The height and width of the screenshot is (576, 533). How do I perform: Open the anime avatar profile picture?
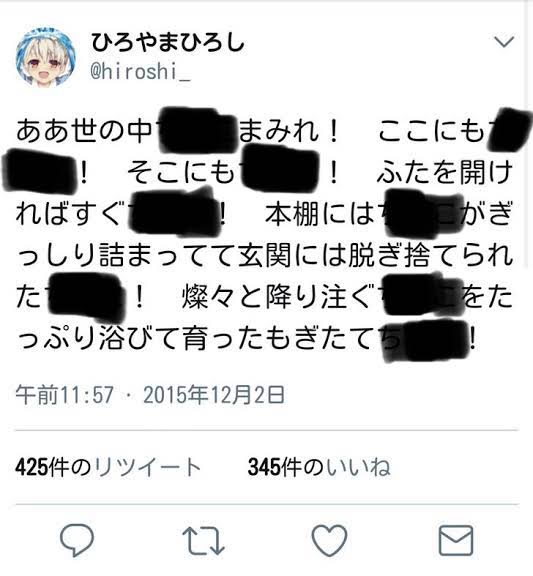click(46, 57)
